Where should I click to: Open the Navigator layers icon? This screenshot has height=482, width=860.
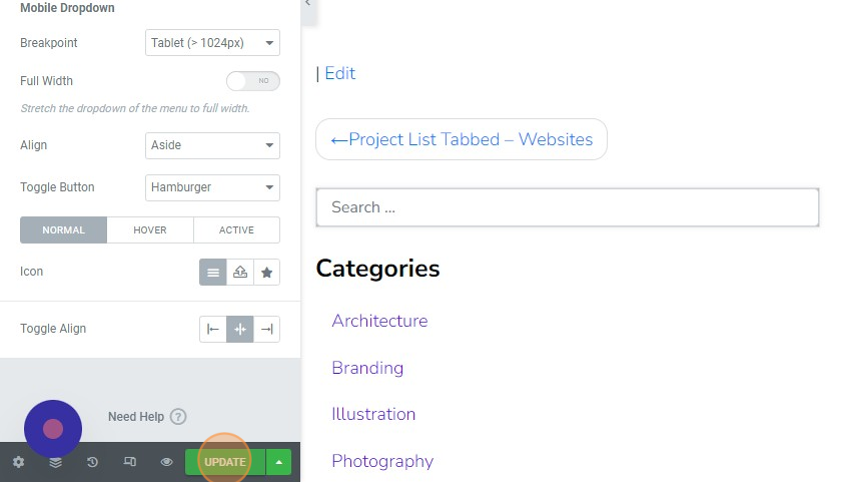tap(55, 462)
